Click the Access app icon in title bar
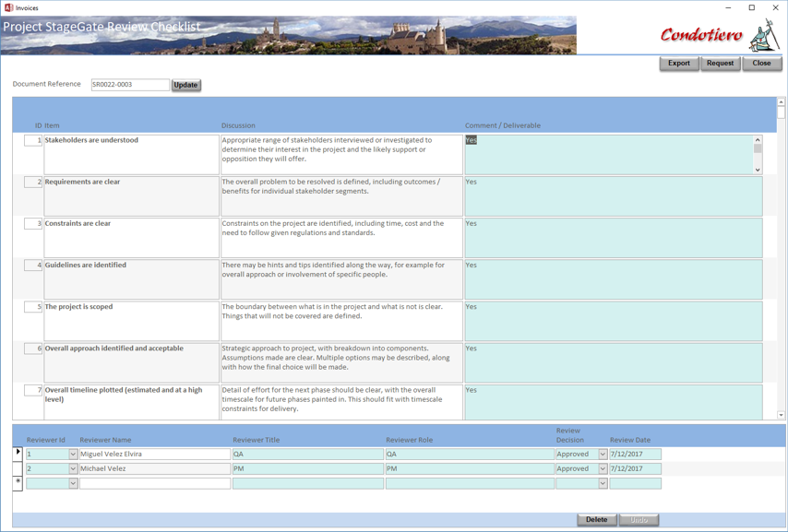788x532 pixels. click(x=8, y=7)
